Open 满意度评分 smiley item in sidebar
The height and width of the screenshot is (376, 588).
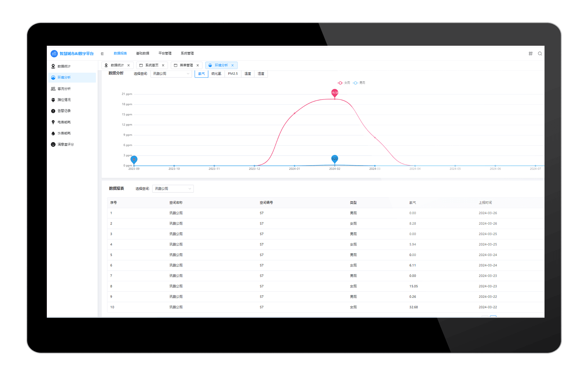pyautogui.click(x=66, y=145)
